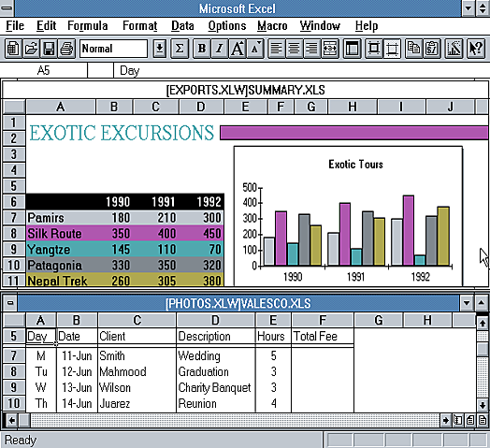Click the Save floppy disk icon
Image resolution: width=490 pixels, height=448 pixels.
[49, 49]
